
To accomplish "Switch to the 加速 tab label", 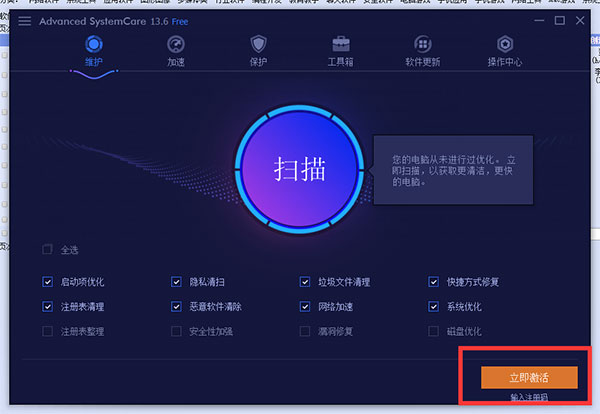I will (176, 62).
